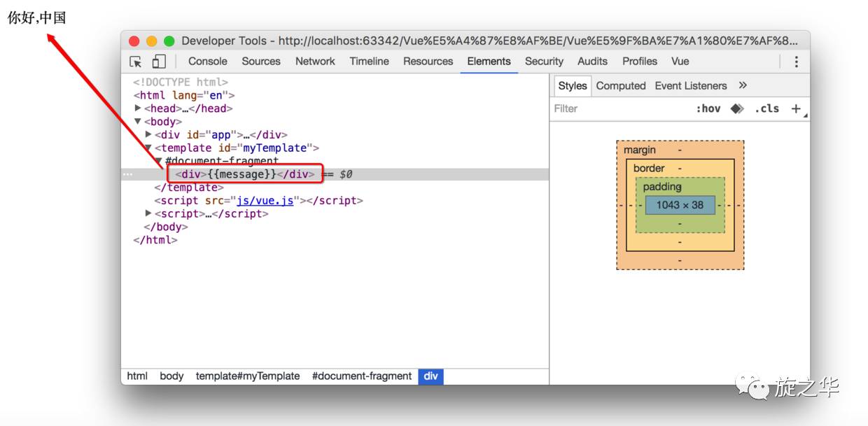The width and height of the screenshot is (868, 426).
Task: Collapse the template id="myTemplate" node
Action: point(148,148)
